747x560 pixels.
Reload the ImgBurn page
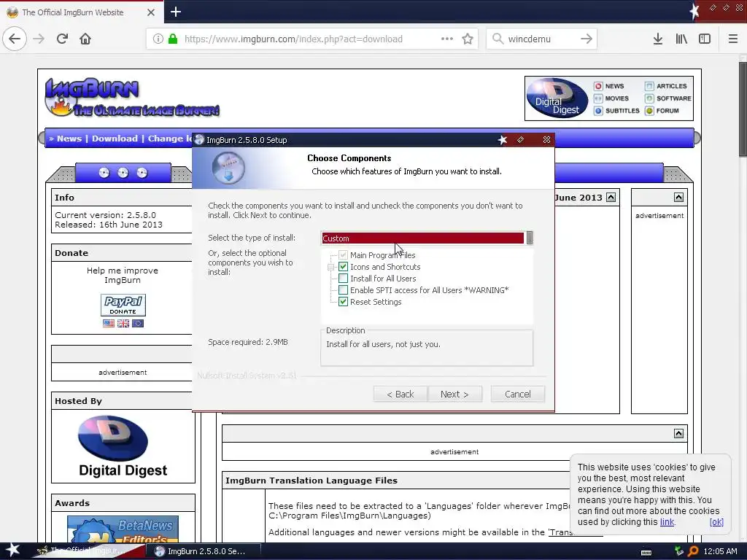[x=62, y=39]
